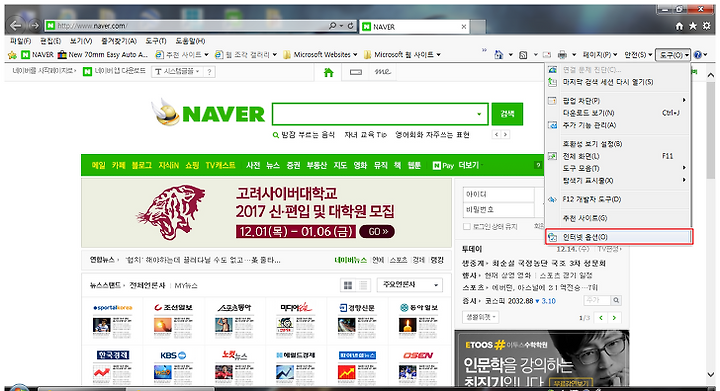The height and width of the screenshot is (391, 720).
Task: Click into the 아이디 login field
Action: [499, 195]
